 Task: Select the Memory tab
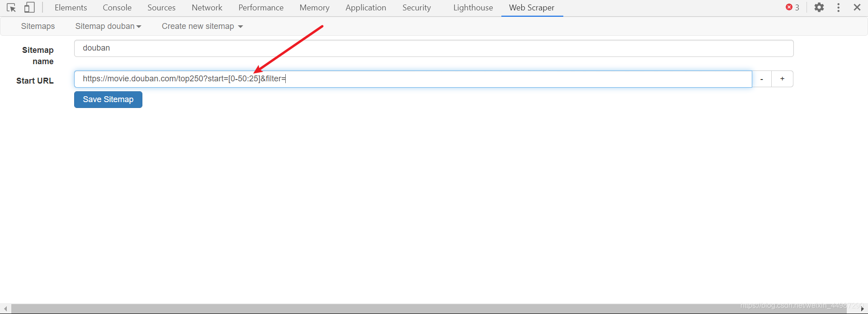(314, 8)
